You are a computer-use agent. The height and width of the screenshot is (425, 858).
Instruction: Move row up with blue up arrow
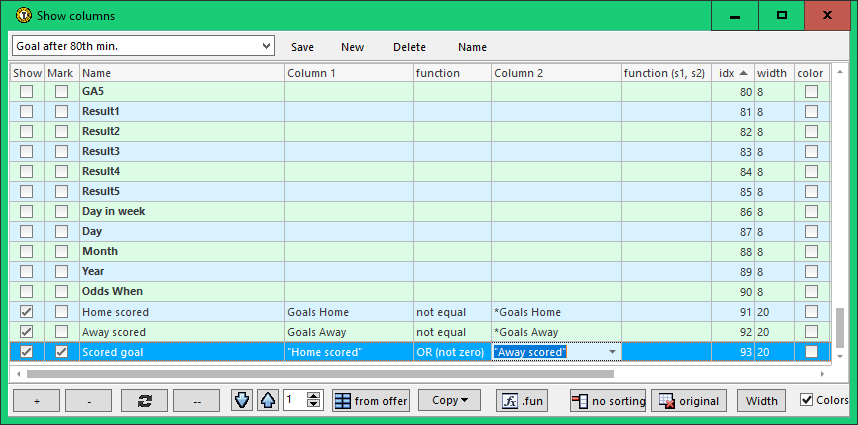(265, 401)
